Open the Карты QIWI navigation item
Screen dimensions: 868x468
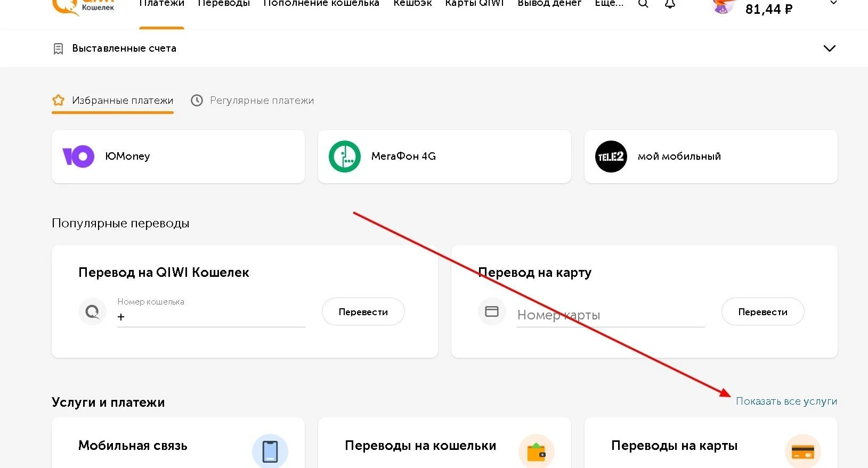click(x=475, y=3)
